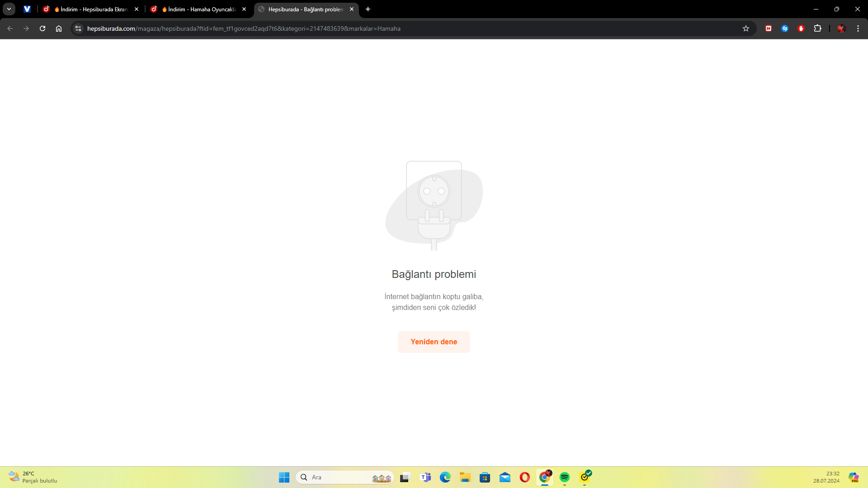Click the Yeniden dene button
This screenshot has width=868, height=488.
click(x=434, y=342)
